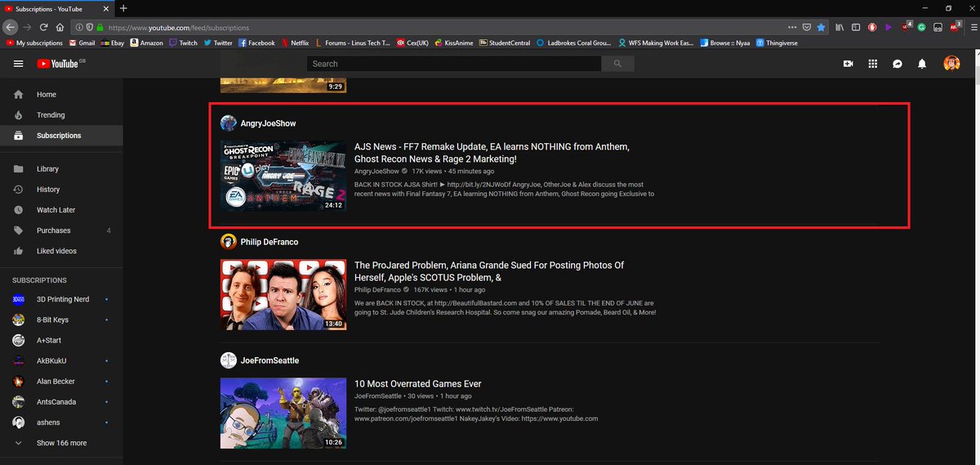Open the Firefox library icon

pos(839,27)
